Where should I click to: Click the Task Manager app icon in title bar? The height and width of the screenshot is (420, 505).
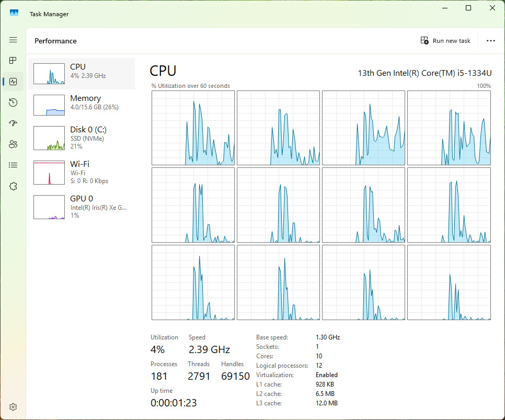[x=14, y=13]
